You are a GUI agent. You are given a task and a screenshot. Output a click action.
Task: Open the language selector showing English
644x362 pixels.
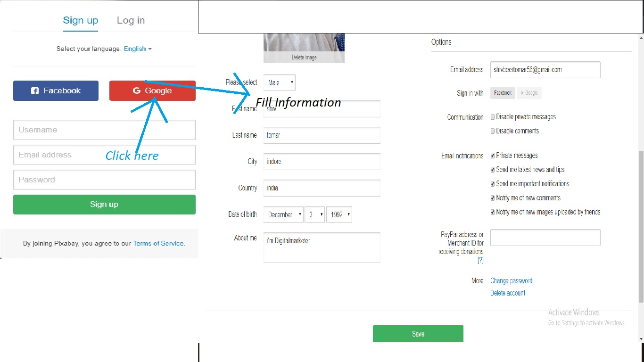(x=138, y=49)
